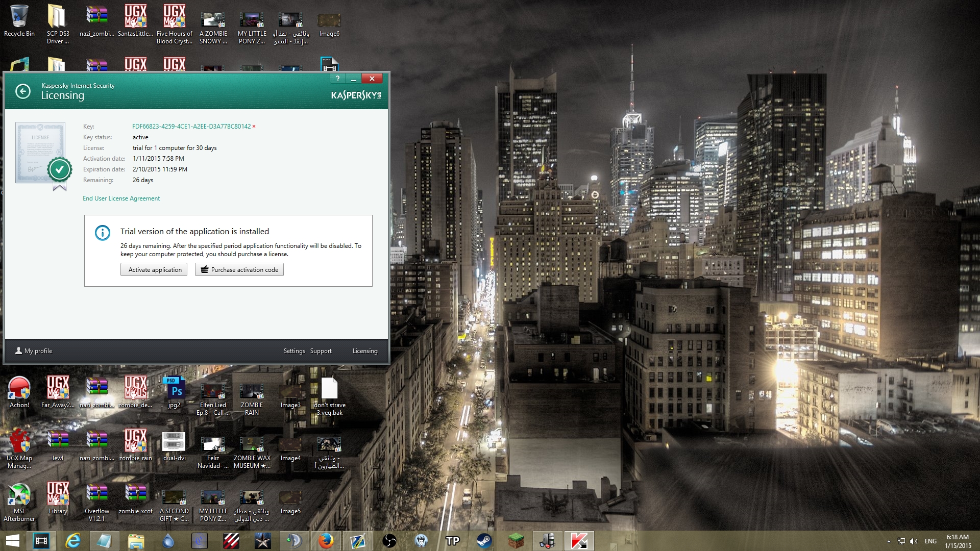Switch to Kaspersky via taskbar icon
This screenshot has height=551, width=980.
579,541
